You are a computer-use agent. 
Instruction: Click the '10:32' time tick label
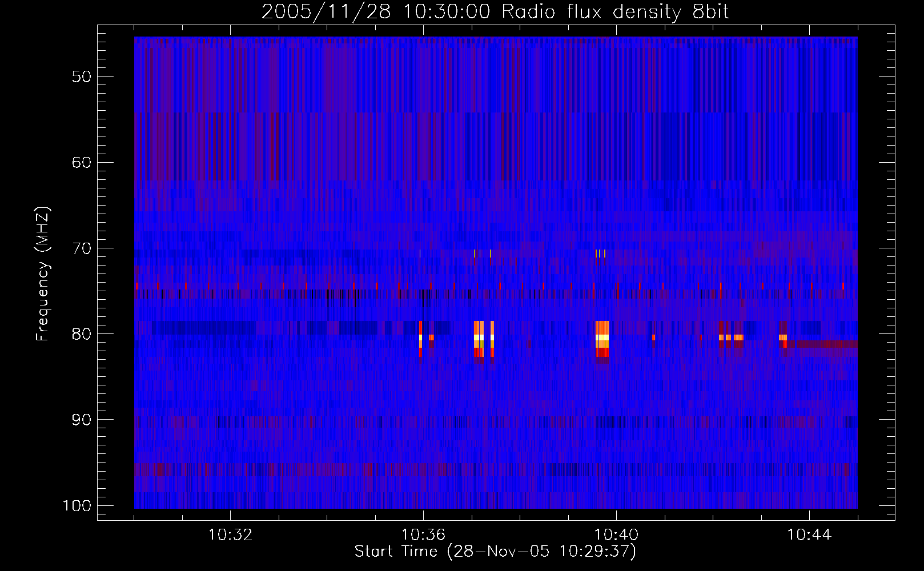(230, 535)
